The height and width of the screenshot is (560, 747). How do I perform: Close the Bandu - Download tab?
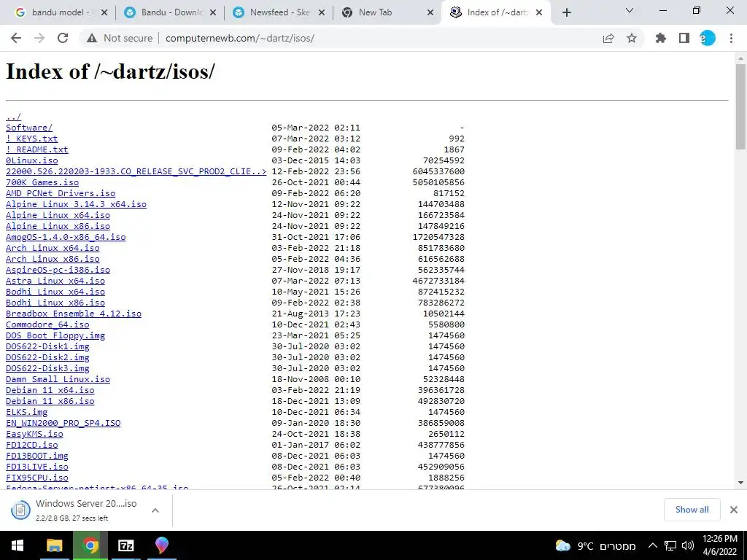[213, 12]
